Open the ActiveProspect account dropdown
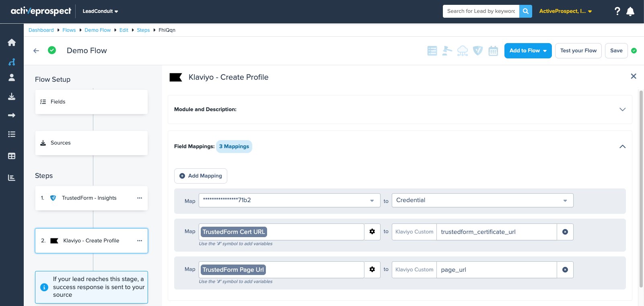This screenshot has width=644, height=306. click(566, 11)
